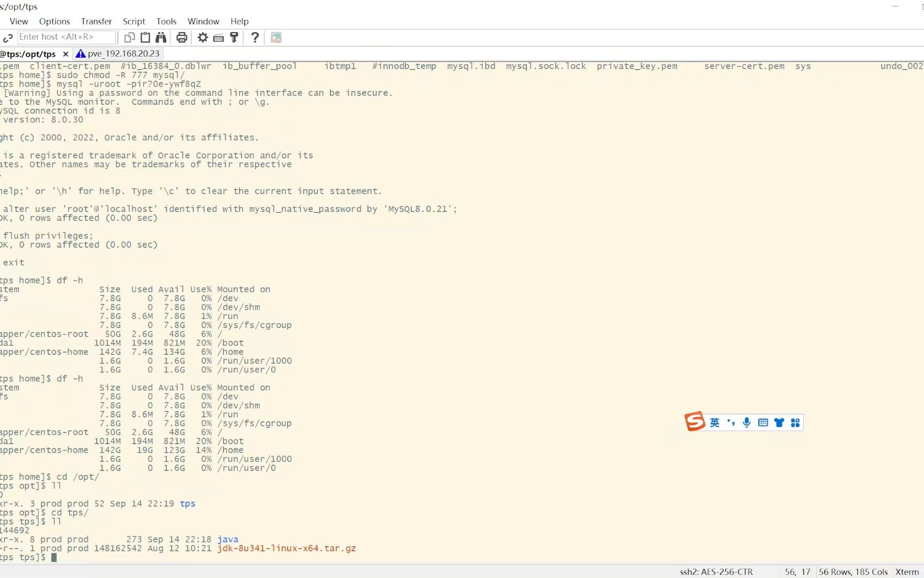The height and width of the screenshot is (578, 924).
Task: Close the @tps:/opt/tps tab
Action: [65, 54]
